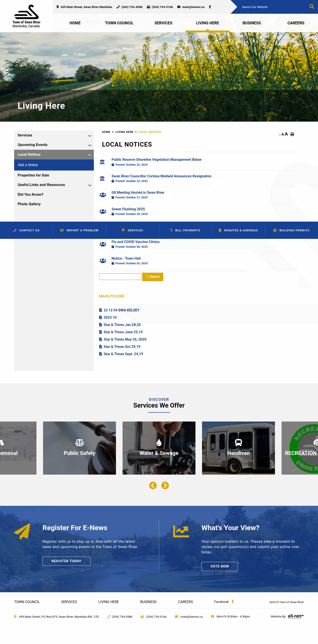Click the search magnifier icon in header
Image resolution: width=318 pixels, height=644 pixels.
[x=312, y=6]
